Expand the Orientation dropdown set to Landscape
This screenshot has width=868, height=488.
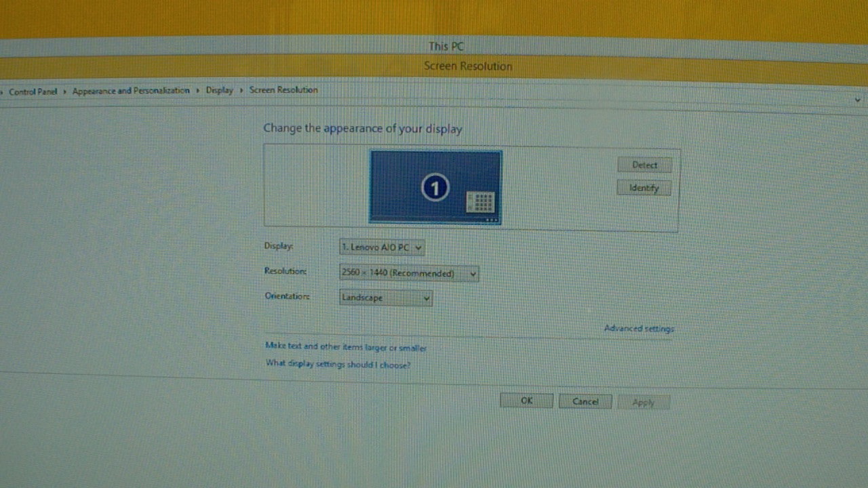pyautogui.click(x=386, y=298)
